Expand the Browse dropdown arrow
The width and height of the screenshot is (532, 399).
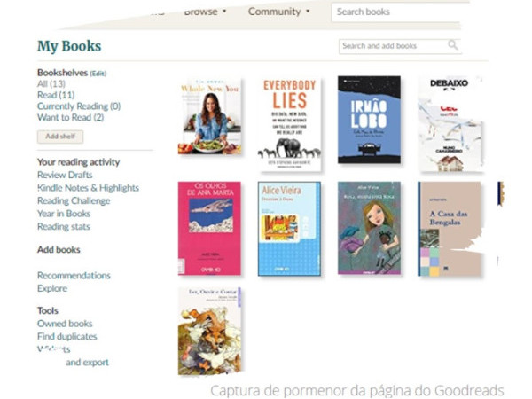(x=224, y=12)
